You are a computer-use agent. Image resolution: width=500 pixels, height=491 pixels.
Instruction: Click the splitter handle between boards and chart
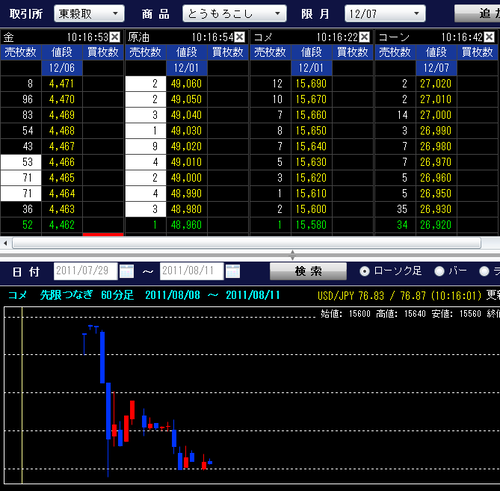click(x=292, y=255)
